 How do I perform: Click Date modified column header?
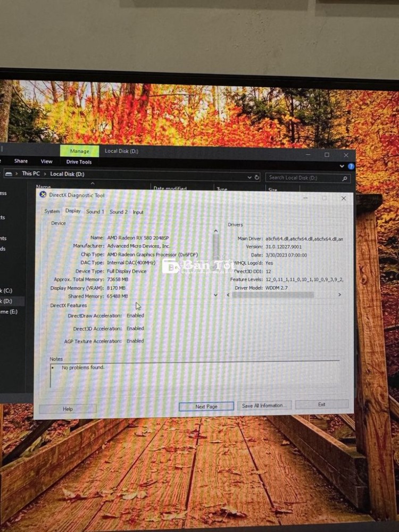(x=170, y=188)
